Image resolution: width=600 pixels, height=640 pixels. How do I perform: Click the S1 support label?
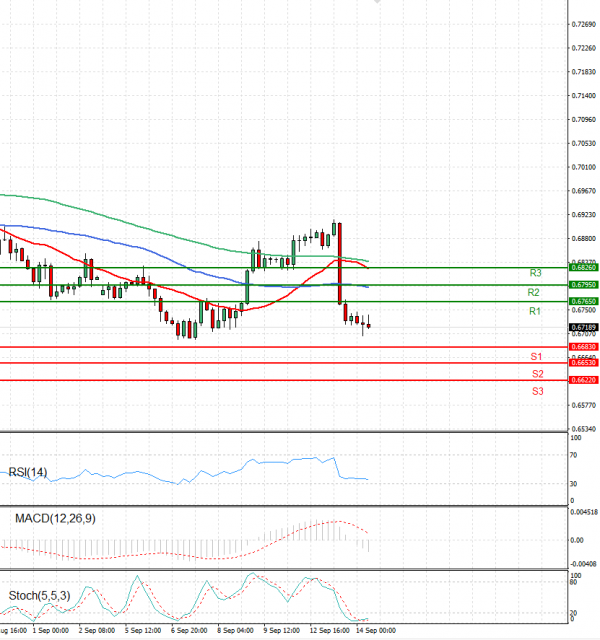coord(536,357)
